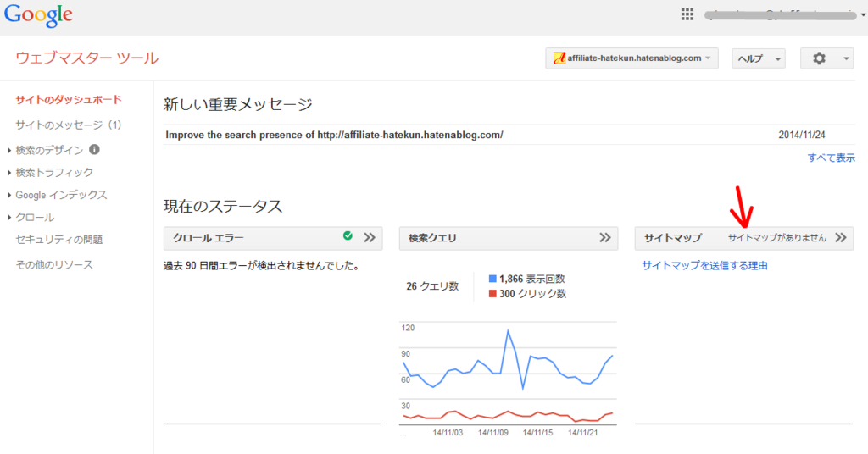
Task: Click the site favicon in the site selector
Action: (x=559, y=58)
